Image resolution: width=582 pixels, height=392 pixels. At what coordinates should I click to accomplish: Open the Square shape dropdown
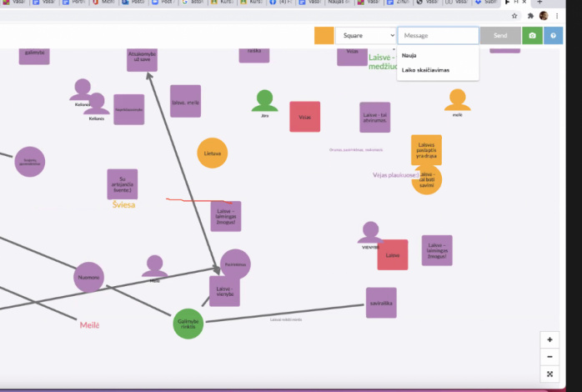point(365,36)
